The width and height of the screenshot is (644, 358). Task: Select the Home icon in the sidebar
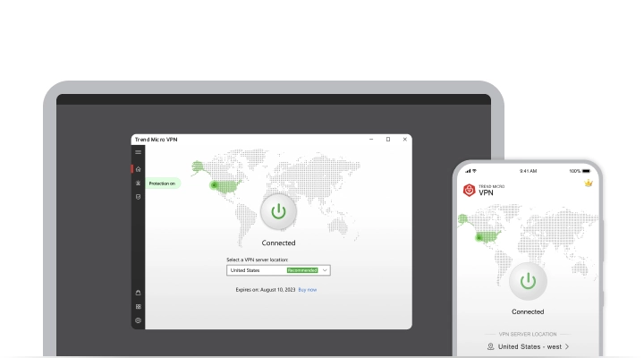(138, 169)
